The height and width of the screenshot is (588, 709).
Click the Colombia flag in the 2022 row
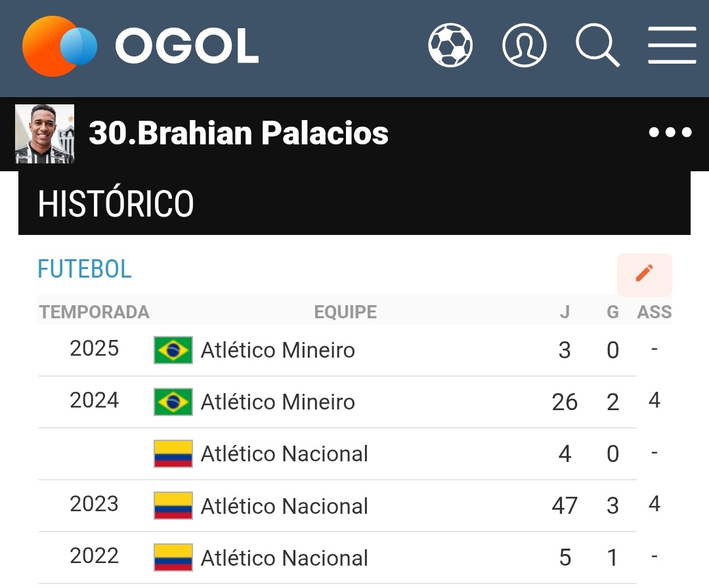point(173,558)
